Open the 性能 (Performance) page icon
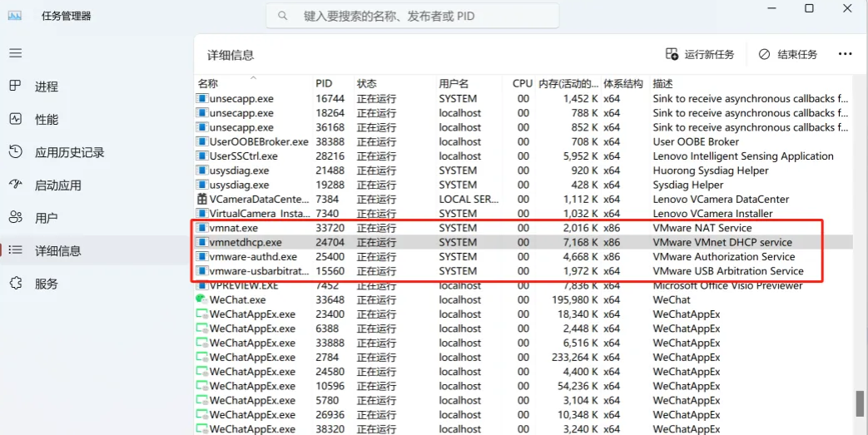868x435 pixels. pos(15,119)
